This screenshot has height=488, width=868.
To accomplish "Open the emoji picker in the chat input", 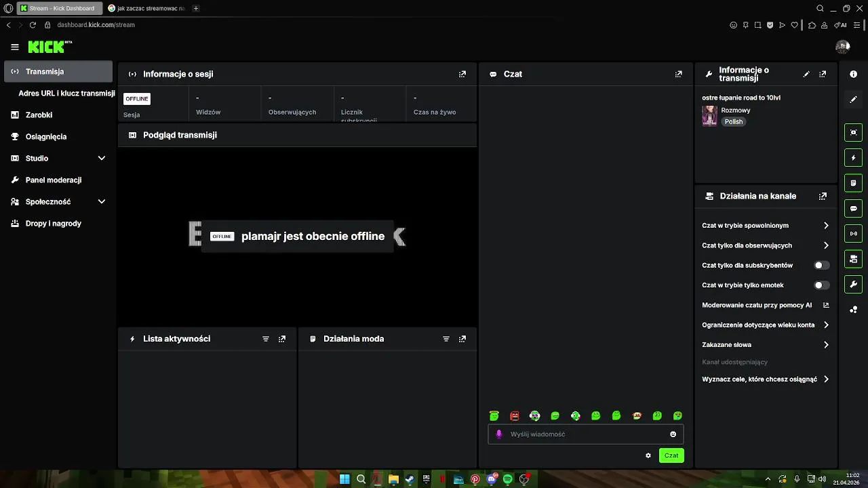I will [x=673, y=434].
